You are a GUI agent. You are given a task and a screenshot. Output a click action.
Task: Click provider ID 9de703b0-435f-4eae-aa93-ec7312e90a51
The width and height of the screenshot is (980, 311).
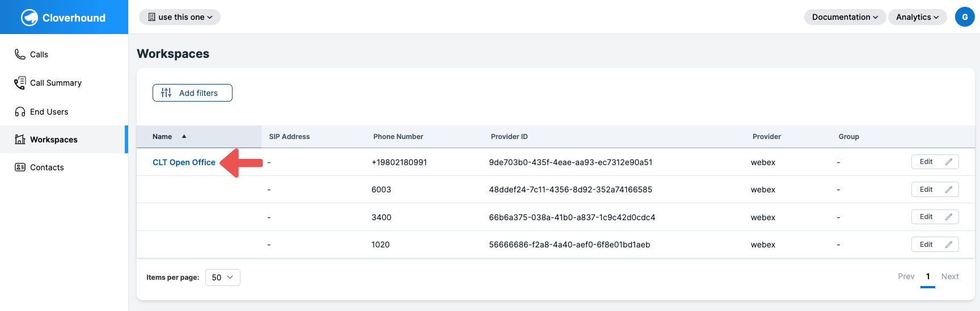click(x=571, y=162)
